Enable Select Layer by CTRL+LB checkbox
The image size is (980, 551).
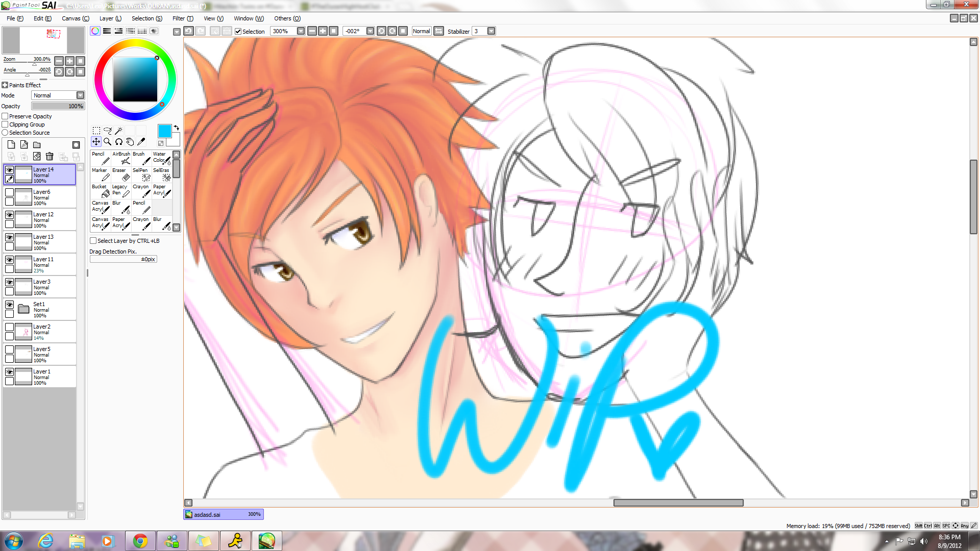[93, 241]
